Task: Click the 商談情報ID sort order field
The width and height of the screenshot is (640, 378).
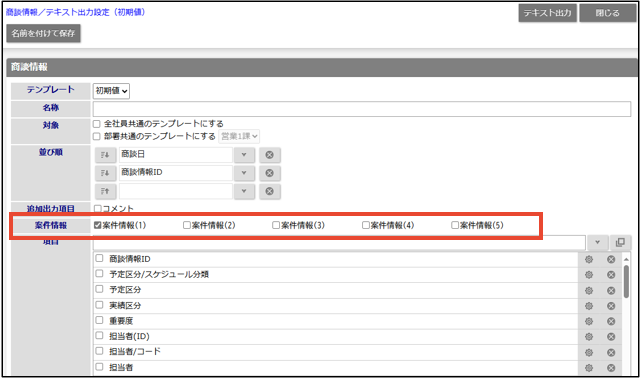Action: [176, 173]
